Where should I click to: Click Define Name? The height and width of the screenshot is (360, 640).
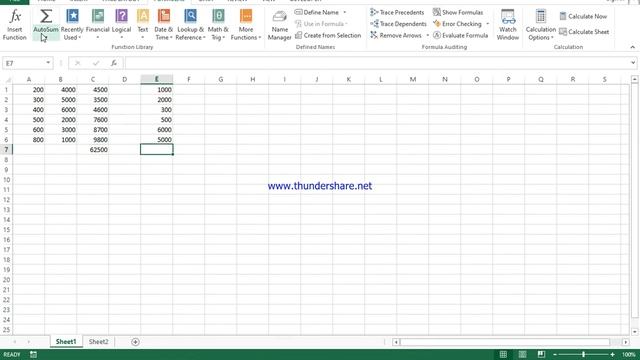[x=317, y=12]
